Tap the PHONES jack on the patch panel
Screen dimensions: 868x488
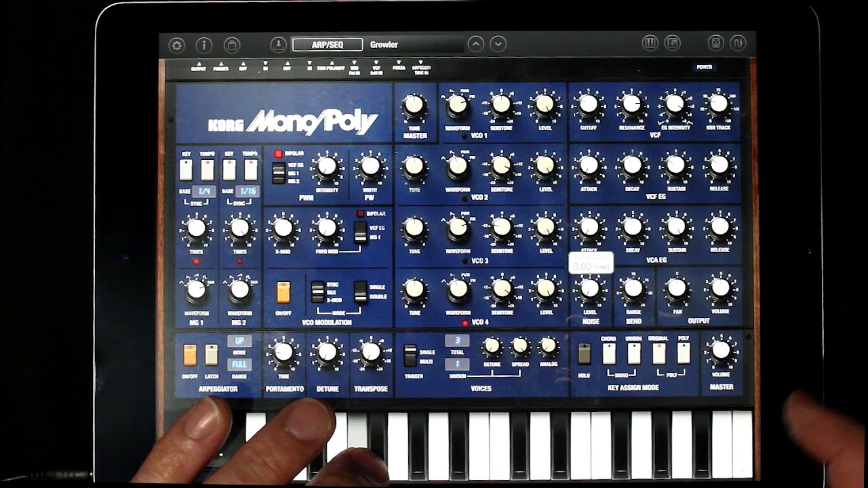221,67
